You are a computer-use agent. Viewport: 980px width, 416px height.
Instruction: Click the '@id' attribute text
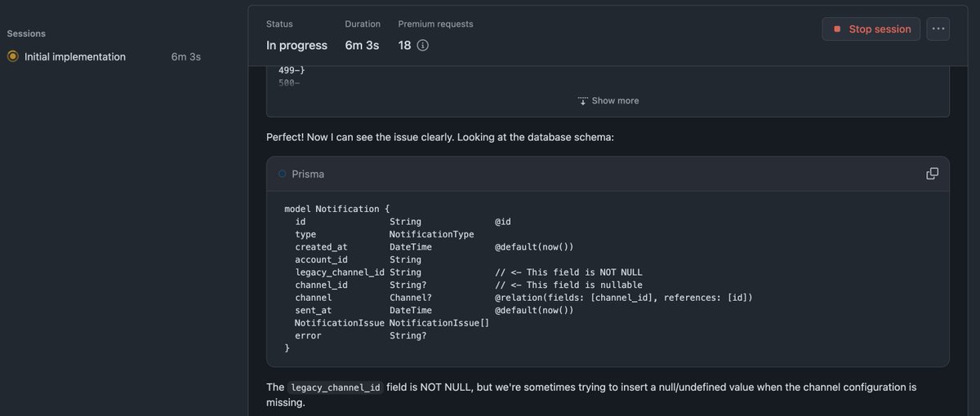pyautogui.click(x=502, y=222)
